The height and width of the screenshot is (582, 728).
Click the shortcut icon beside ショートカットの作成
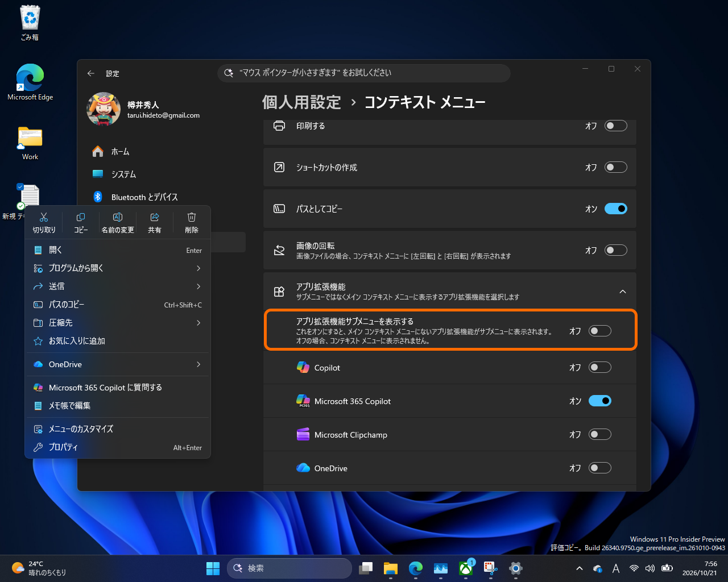[279, 167]
